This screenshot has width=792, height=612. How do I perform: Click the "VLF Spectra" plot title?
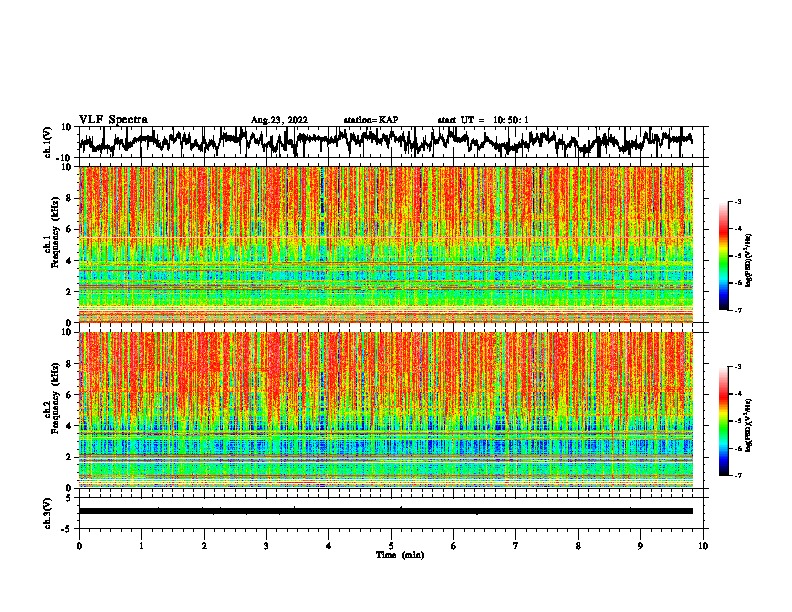(113, 119)
